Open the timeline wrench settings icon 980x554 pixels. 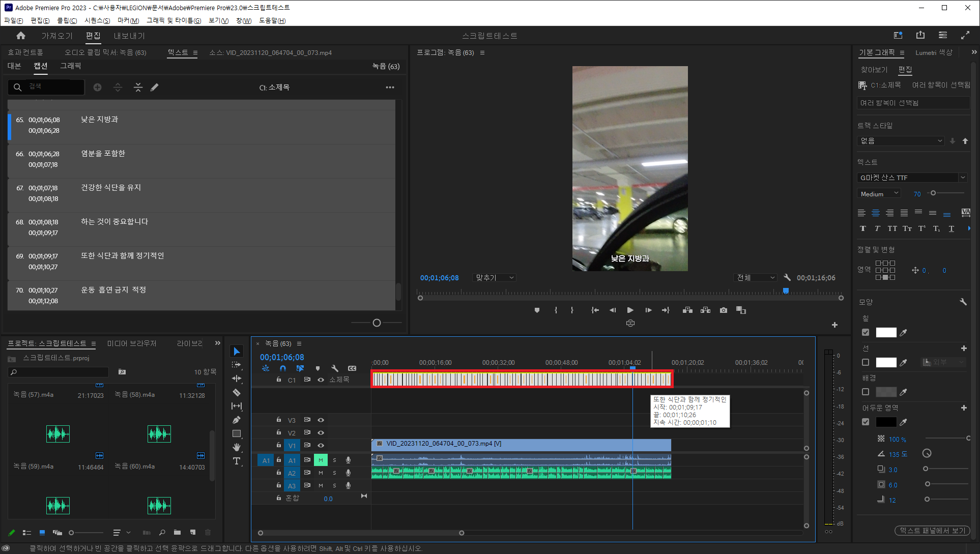click(x=334, y=368)
